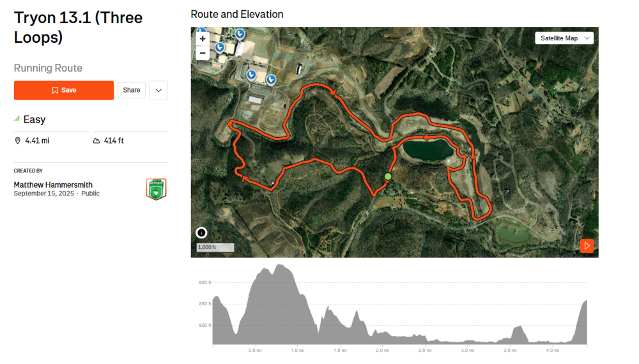Click the map info icon
639x364 pixels.
point(202,233)
